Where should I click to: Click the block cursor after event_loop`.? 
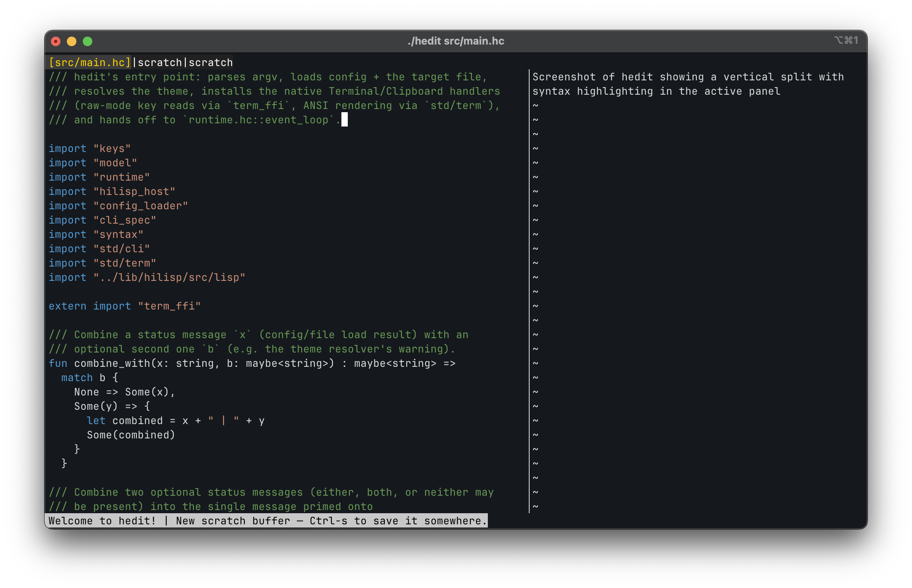(345, 119)
